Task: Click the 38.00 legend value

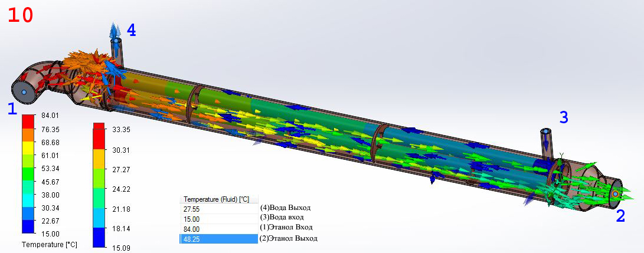Action: click(x=52, y=195)
